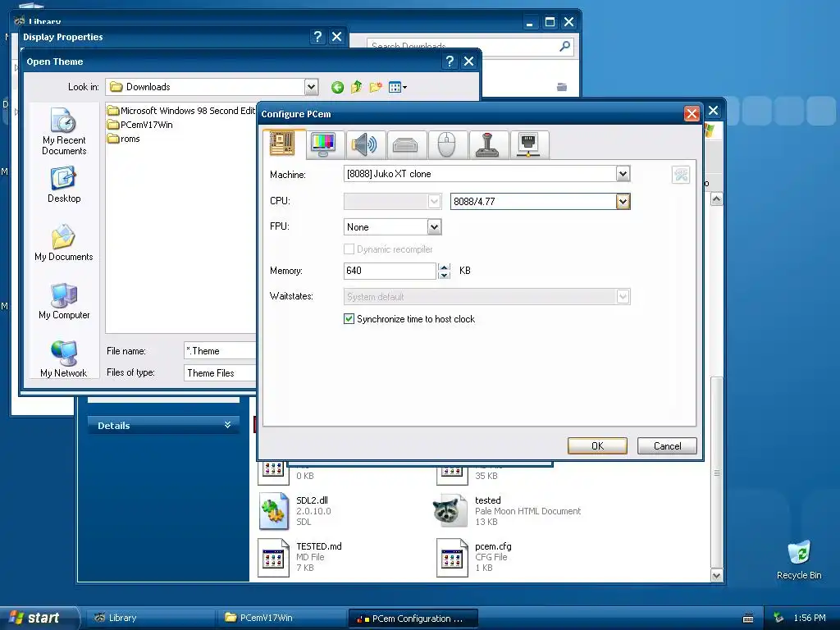This screenshot has width=840, height=630.
Task: Open the motherboard machine settings tab
Action: (283, 144)
